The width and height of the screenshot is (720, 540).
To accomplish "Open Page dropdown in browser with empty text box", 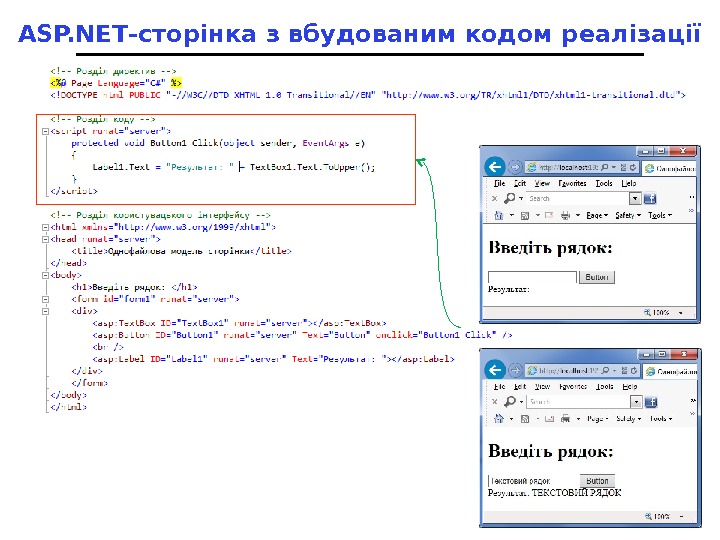I will click(597, 215).
